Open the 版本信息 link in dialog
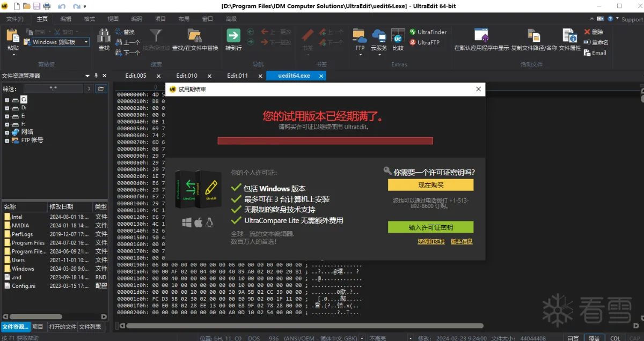 [x=462, y=242]
